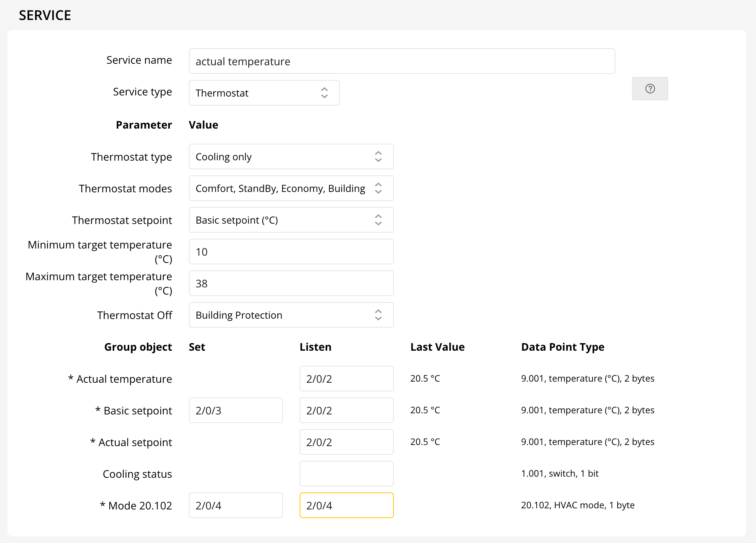756x543 pixels.
Task: Click the help question mark button
Action: point(650,89)
